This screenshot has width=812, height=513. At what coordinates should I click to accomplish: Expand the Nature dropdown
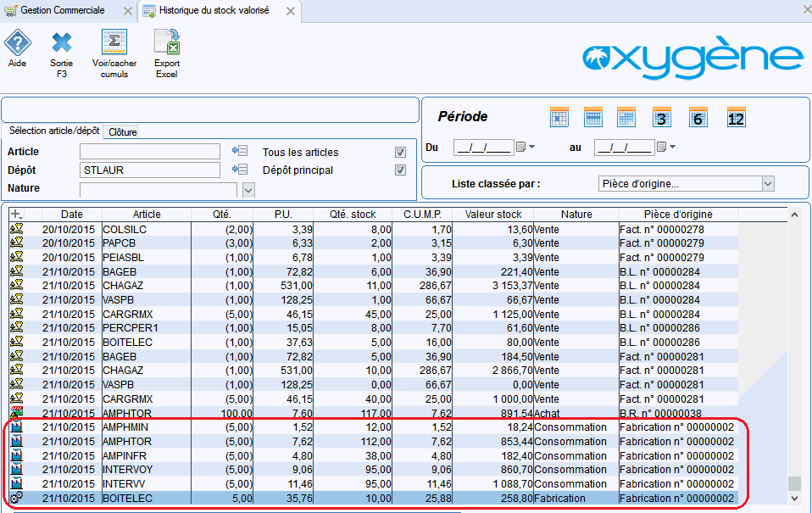pyautogui.click(x=248, y=190)
